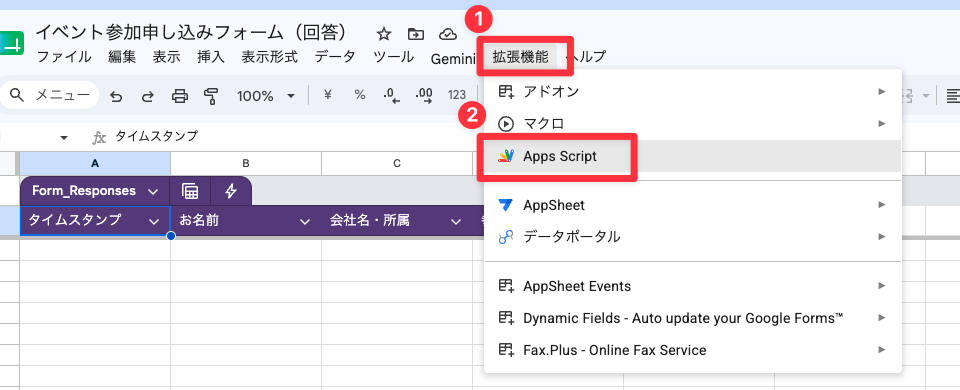Click the document title イベント参加申し込みフォーム

tap(192, 32)
